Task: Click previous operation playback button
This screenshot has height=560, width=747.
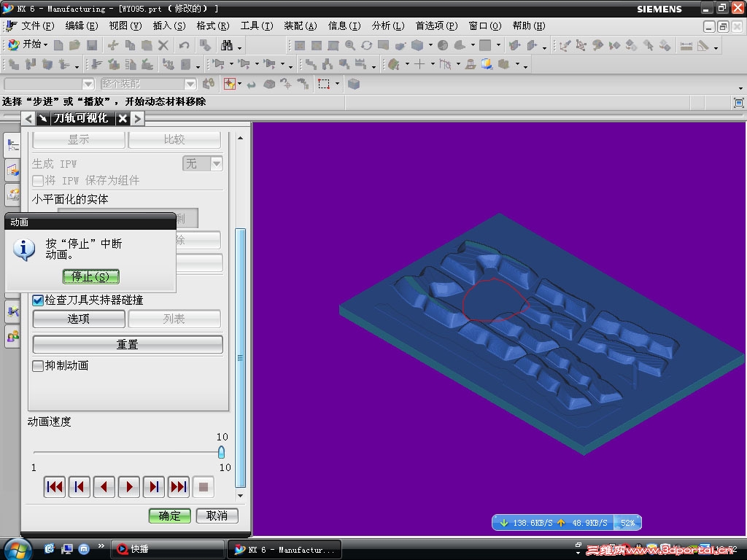Action: point(79,486)
